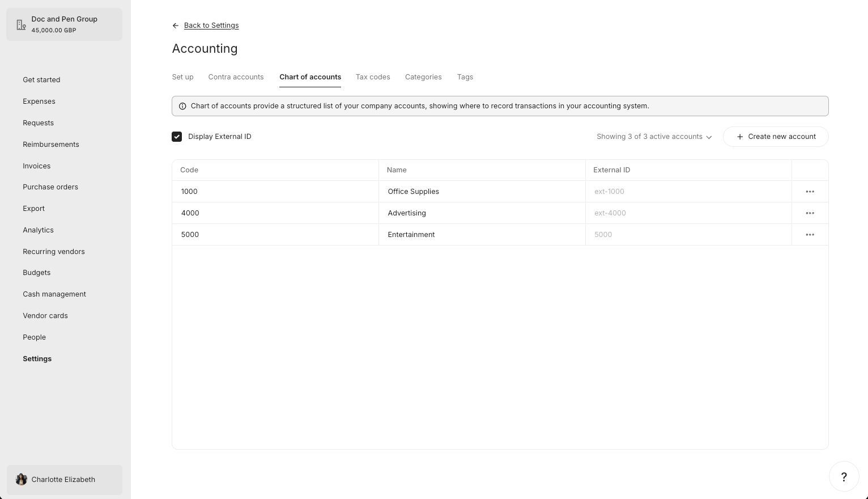Select Chart of accounts tab

(x=310, y=77)
